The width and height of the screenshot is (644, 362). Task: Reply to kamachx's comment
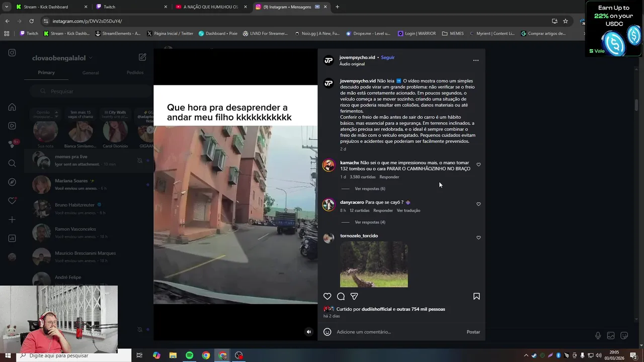tap(389, 177)
